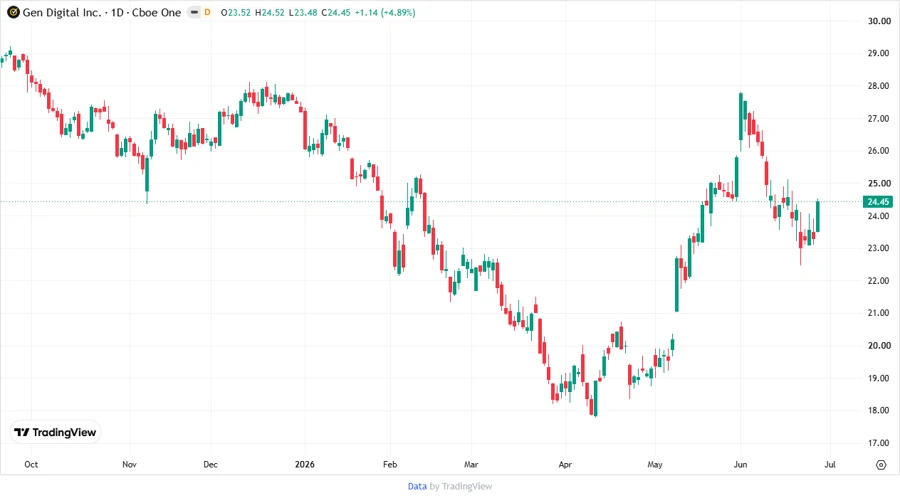Click the change value +1.14 (+4.89%)
This screenshot has height=498, width=900.
pyautogui.click(x=385, y=12)
